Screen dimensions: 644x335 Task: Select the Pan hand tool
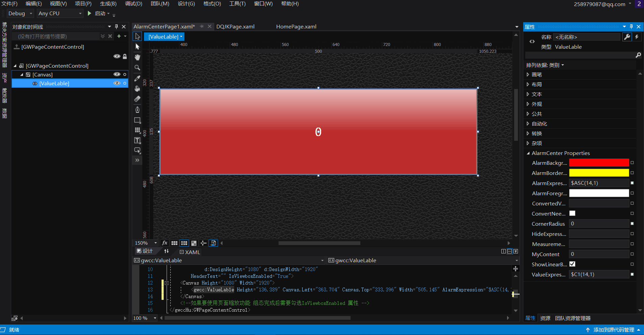pyautogui.click(x=137, y=57)
